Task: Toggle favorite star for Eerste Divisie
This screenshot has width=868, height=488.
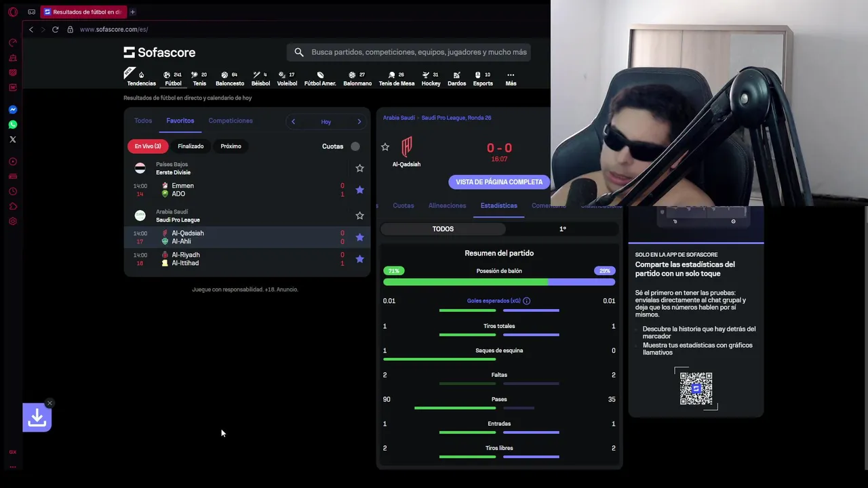Action: pos(360,168)
